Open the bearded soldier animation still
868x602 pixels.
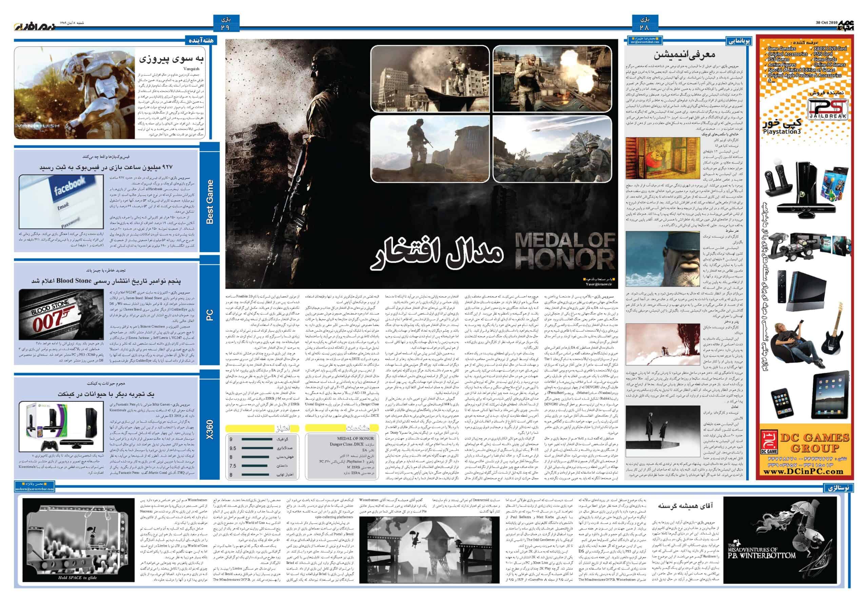coord(663,259)
